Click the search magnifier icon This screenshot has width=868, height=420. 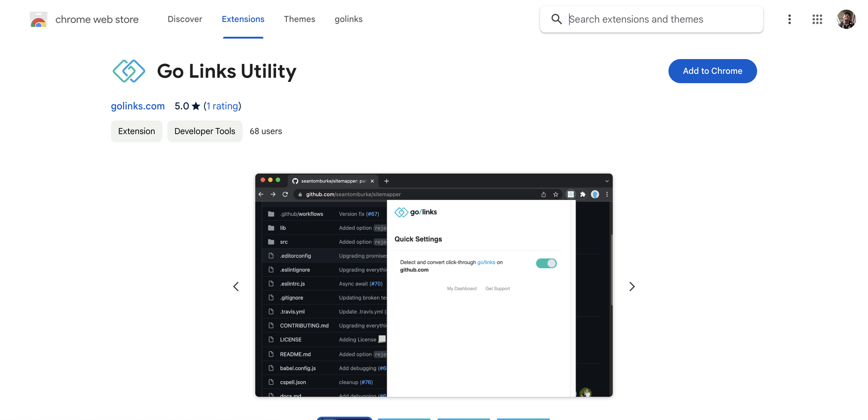click(x=556, y=19)
